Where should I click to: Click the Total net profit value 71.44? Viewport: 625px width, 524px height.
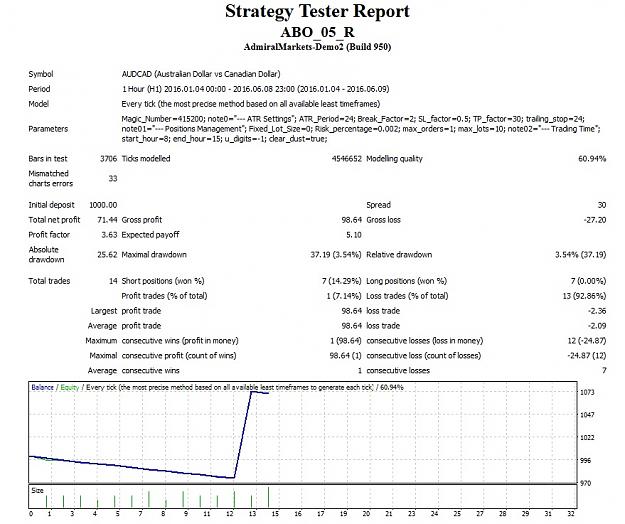107,220
